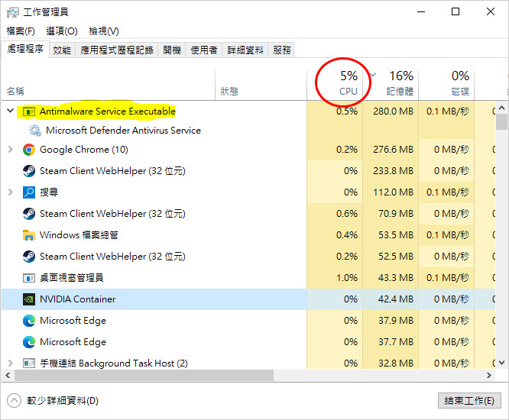
Task: Click the 手機連結 Background Task Host icon
Action: (x=29, y=363)
